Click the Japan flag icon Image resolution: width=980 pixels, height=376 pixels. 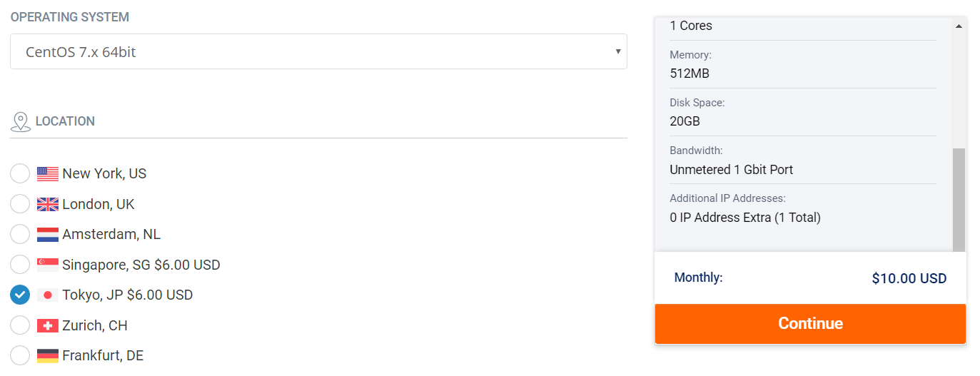click(x=48, y=295)
